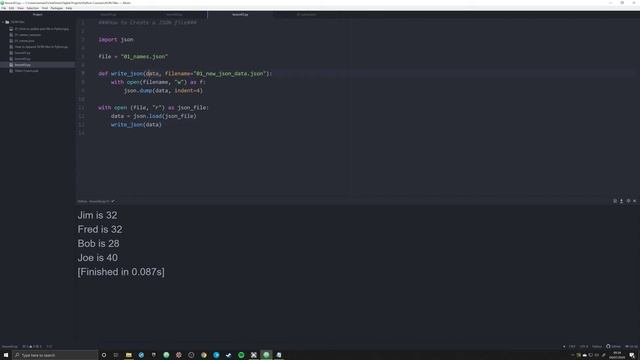Click the line 'import json' in the editor
The image size is (640, 360).
point(116,40)
